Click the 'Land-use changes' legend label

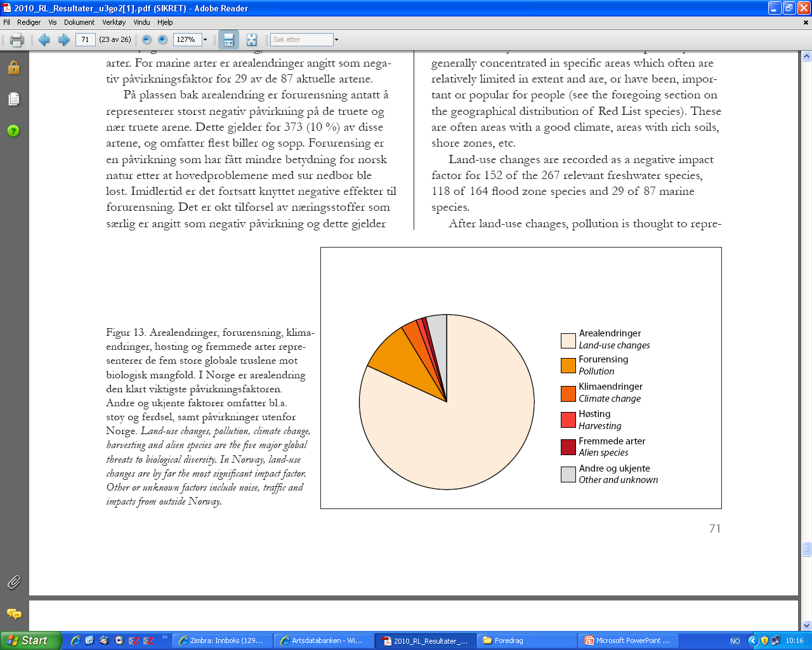click(x=614, y=345)
